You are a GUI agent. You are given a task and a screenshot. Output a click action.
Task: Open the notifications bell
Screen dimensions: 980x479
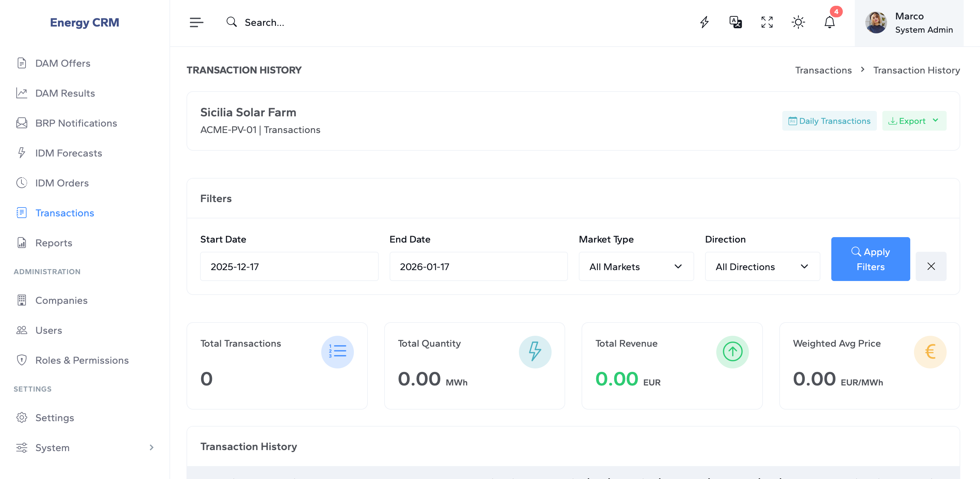click(829, 22)
